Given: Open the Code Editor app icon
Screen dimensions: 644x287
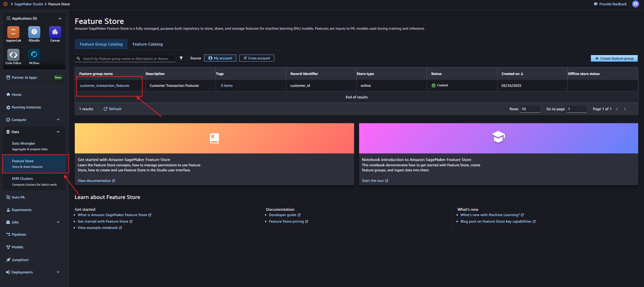Looking at the screenshot, I should tap(13, 55).
